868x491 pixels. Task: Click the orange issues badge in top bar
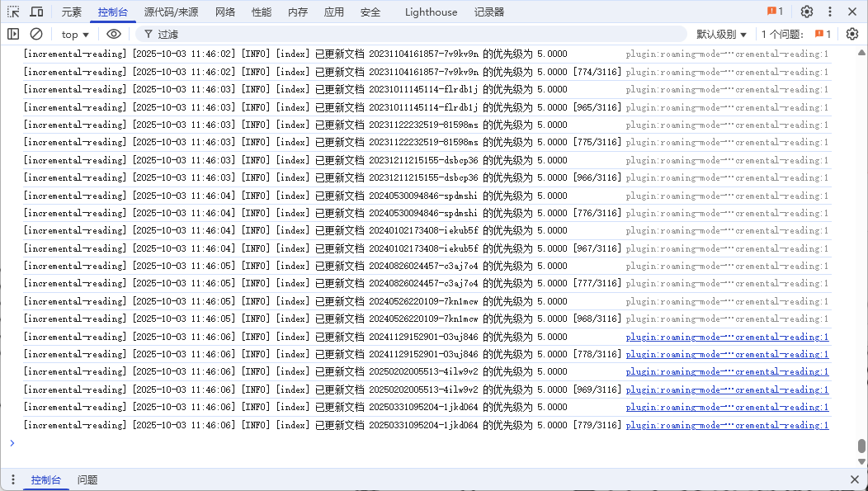[x=775, y=11]
